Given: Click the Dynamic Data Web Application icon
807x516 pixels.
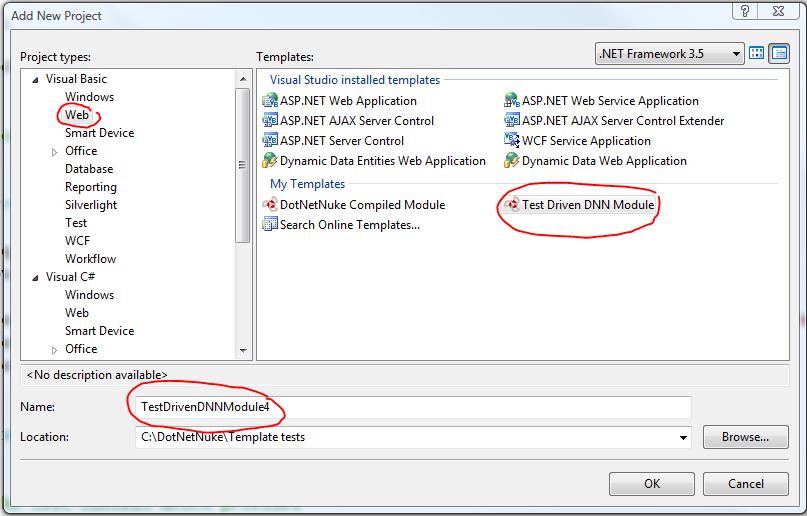Looking at the screenshot, I should point(512,161).
